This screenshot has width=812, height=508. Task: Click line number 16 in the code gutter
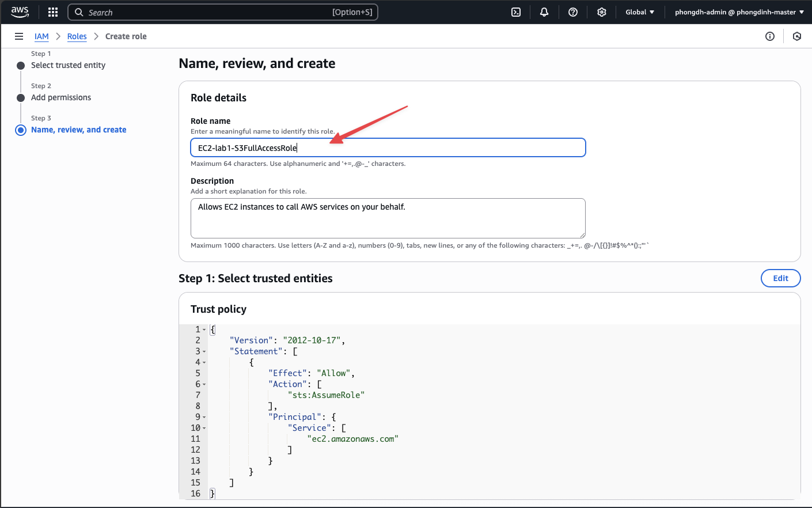point(196,494)
